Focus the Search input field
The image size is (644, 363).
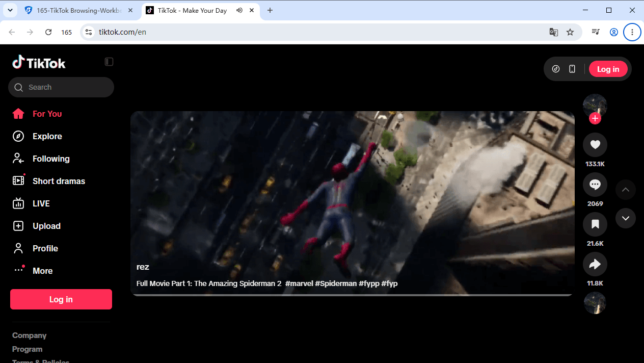[61, 87]
